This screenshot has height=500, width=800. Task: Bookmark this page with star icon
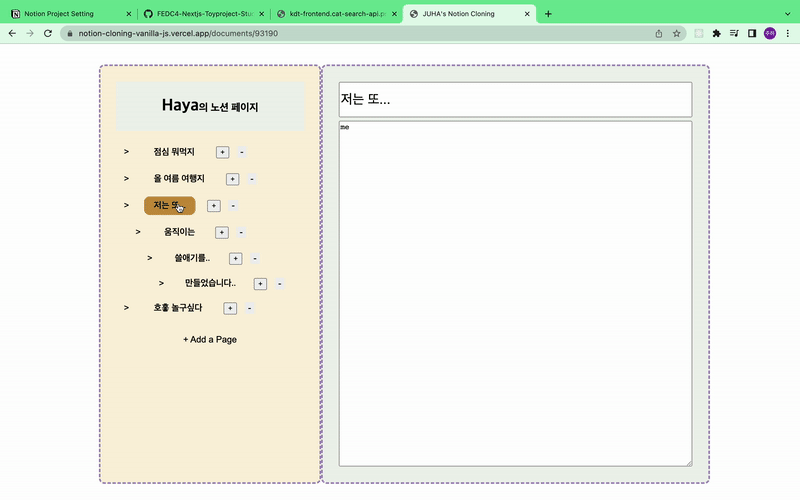(677, 34)
